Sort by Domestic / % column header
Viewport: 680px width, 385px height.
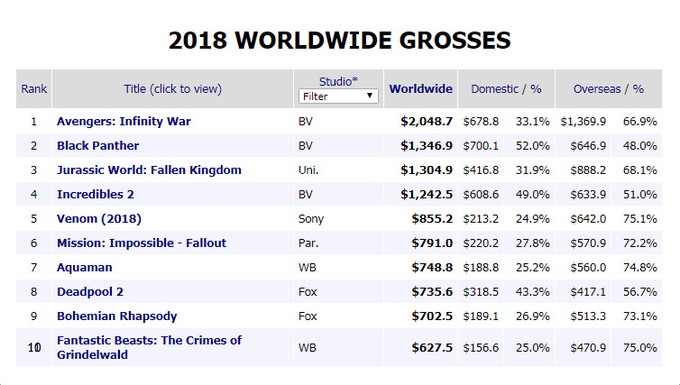click(506, 89)
